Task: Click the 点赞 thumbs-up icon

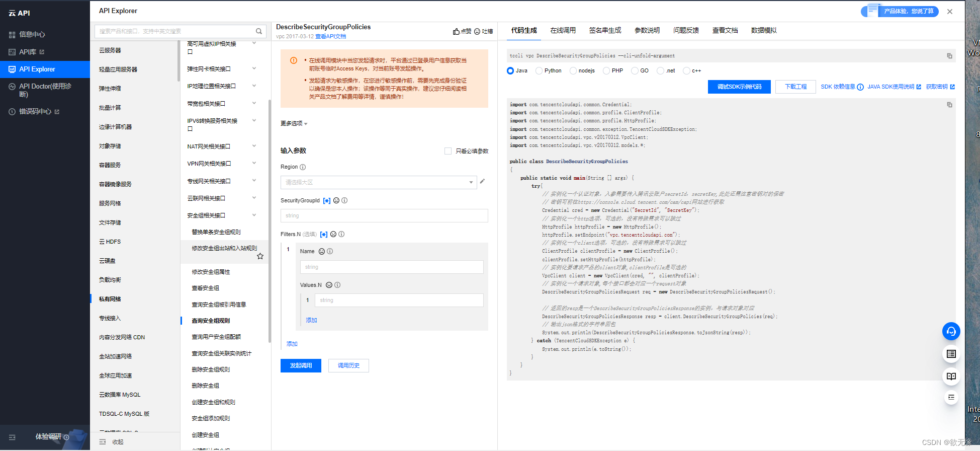Action: pyautogui.click(x=456, y=31)
